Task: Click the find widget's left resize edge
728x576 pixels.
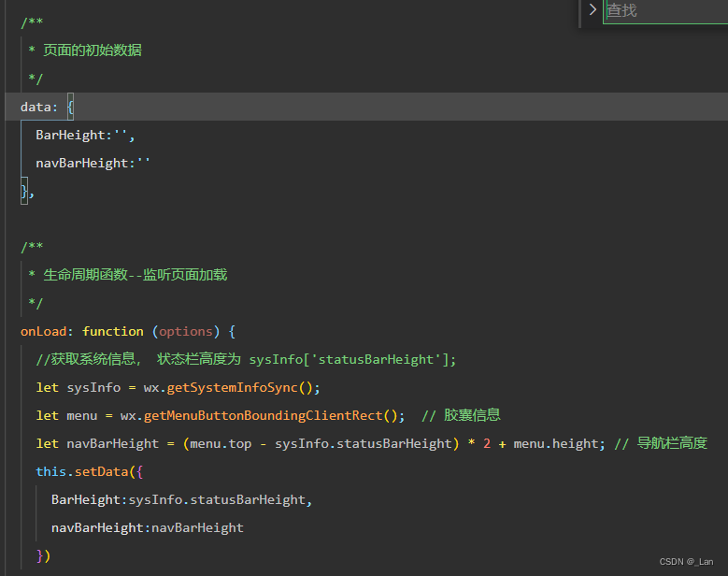Action: pyautogui.click(x=580, y=13)
